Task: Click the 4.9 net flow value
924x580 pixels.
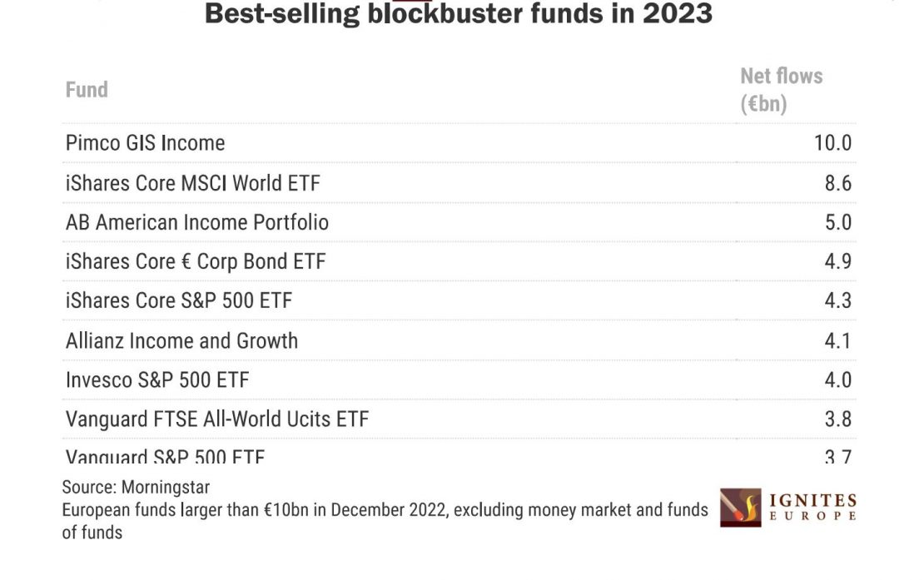Action: point(837,261)
